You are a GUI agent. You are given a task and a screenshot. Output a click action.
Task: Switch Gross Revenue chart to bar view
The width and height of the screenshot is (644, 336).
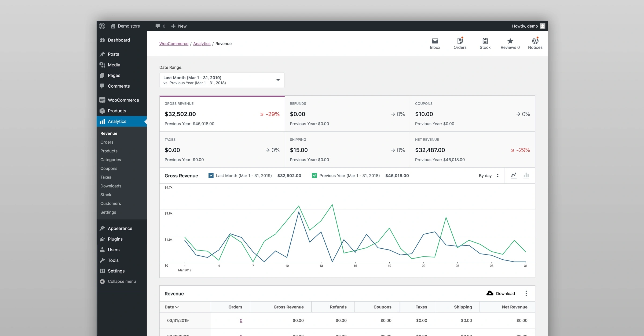526,176
